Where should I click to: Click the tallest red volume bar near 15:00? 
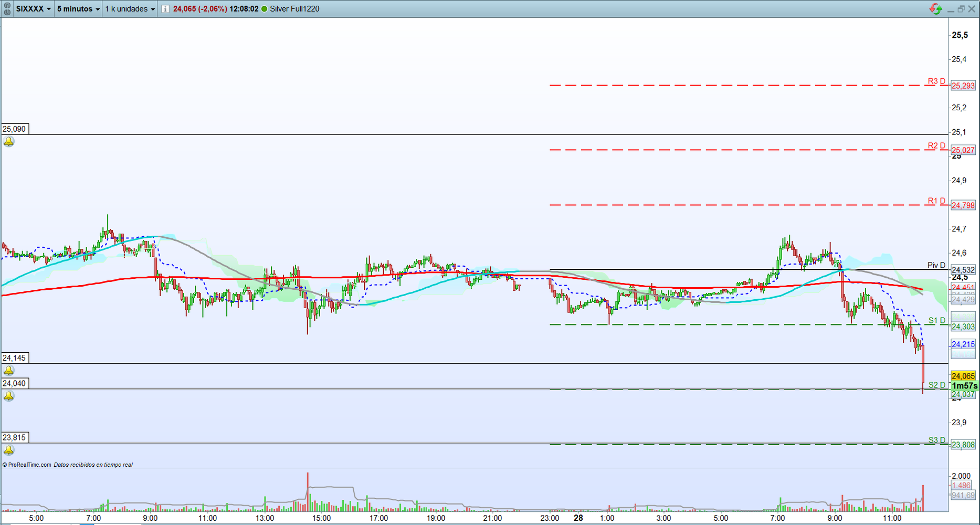click(308, 492)
